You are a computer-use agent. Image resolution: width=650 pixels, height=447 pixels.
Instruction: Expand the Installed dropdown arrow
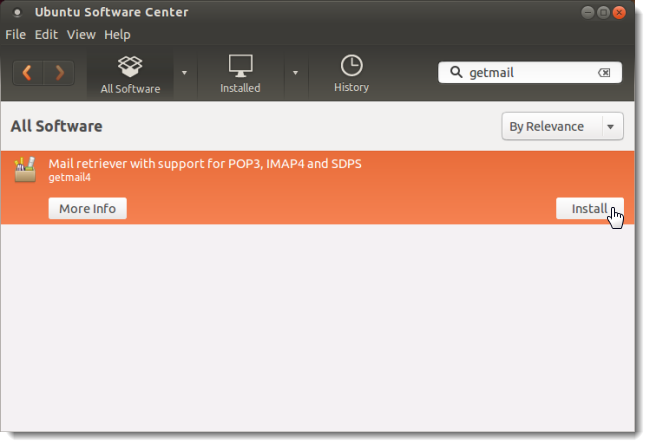click(x=296, y=73)
